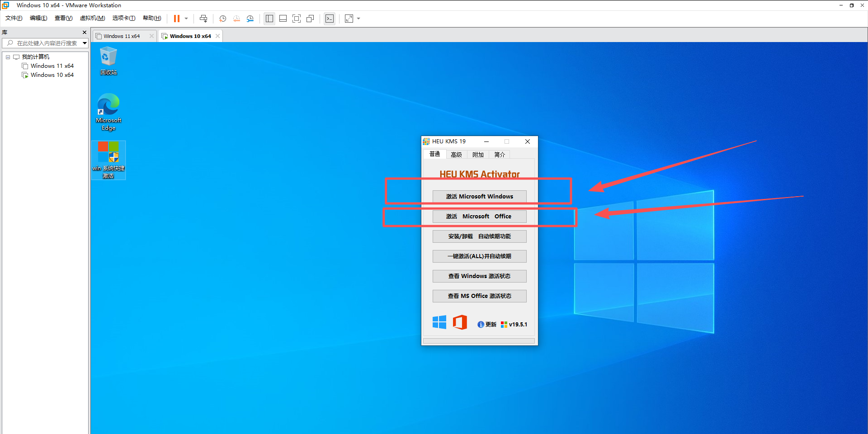Click the progress bar in HEU KMS
This screenshot has height=434, width=868.
pyautogui.click(x=479, y=341)
